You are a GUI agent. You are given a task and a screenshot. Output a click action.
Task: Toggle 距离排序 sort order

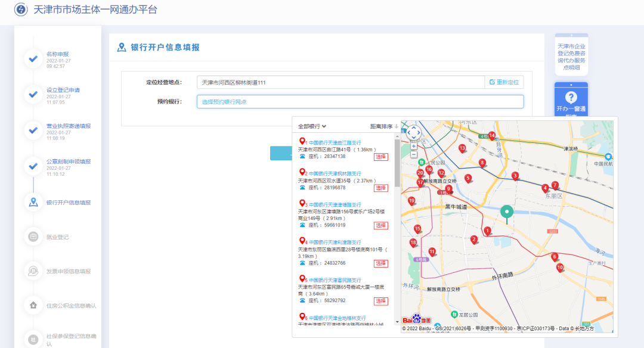384,126
